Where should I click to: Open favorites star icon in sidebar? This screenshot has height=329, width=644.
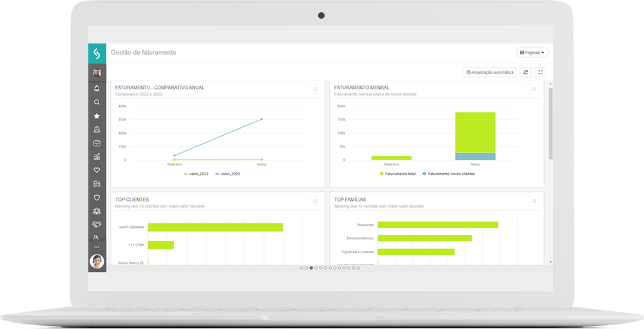click(x=97, y=116)
